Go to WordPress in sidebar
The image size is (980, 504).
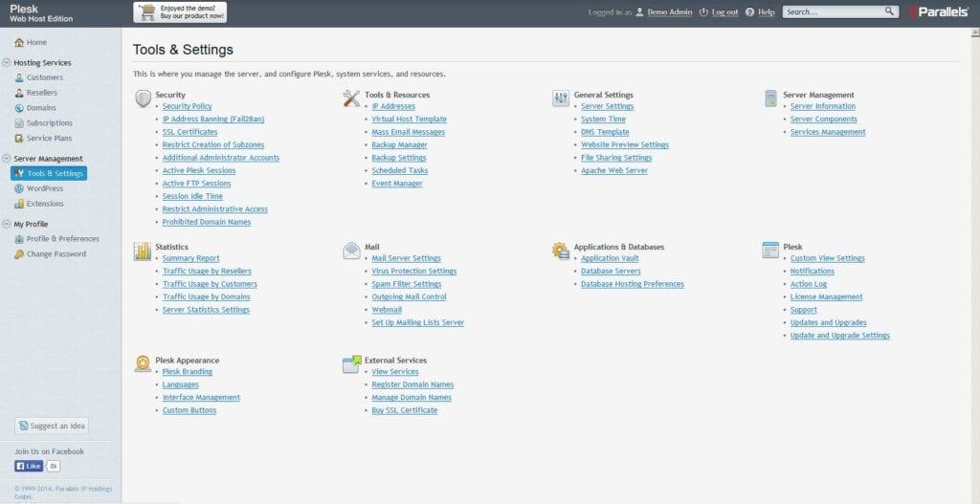click(44, 188)
